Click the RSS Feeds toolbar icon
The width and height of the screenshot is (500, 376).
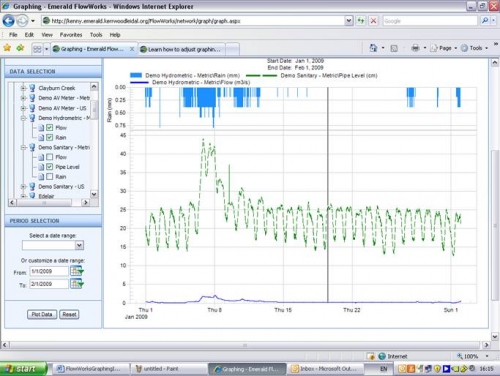pyautogui.click(x=394, y=48)
